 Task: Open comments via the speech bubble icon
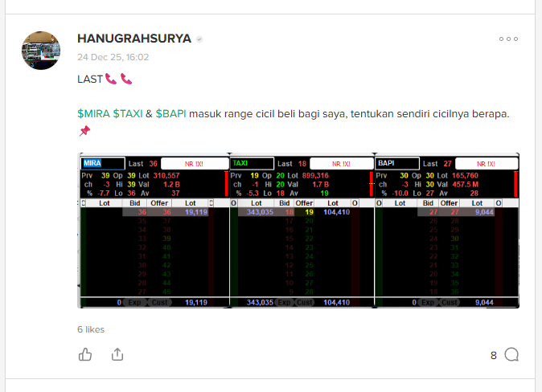click(x=511, y=355)
